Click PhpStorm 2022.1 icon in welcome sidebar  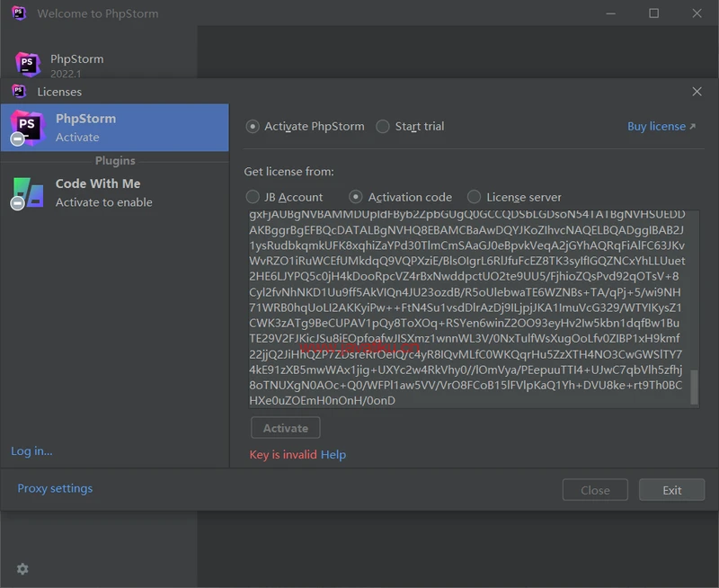28,65
